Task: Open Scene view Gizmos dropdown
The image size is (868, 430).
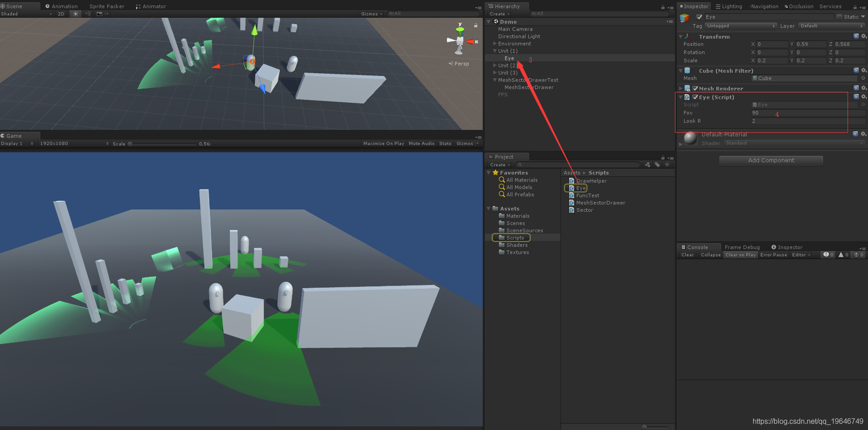Action: click(372, 14)
